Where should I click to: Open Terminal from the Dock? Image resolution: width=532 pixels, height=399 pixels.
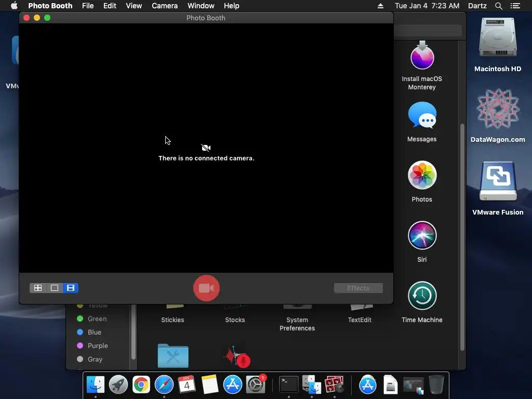pos(288,385)
